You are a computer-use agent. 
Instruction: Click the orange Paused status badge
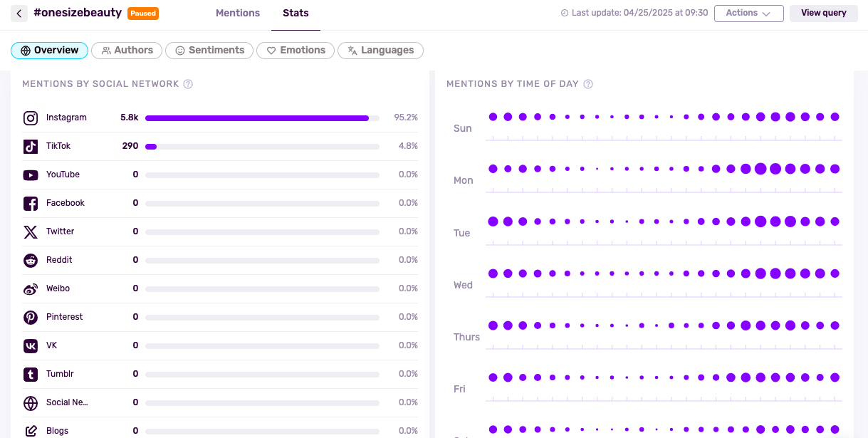[143, 14]
